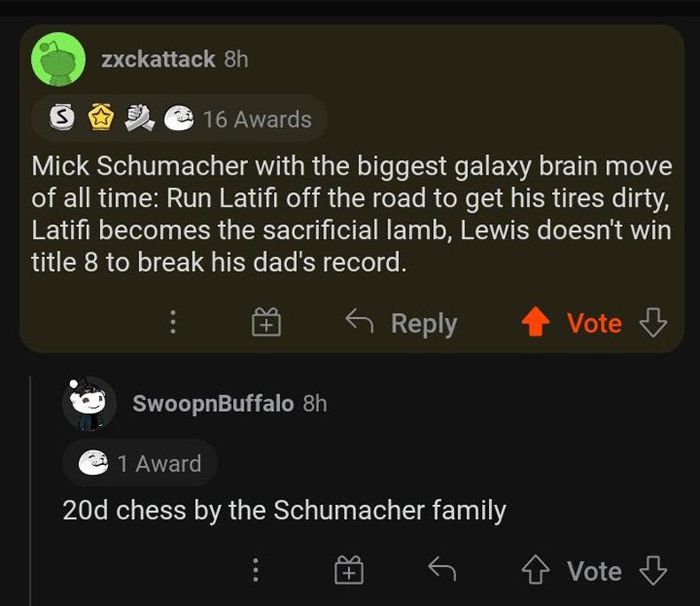Open more options on SwoopnBuffalo's reply
The height and width of the screenshot is (606, 700).
[255, 571]
